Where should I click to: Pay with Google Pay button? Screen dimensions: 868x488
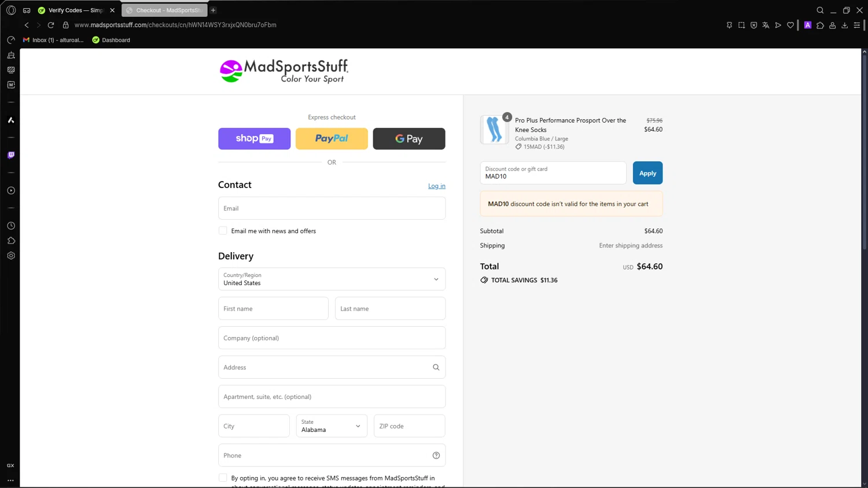(409, 139)
